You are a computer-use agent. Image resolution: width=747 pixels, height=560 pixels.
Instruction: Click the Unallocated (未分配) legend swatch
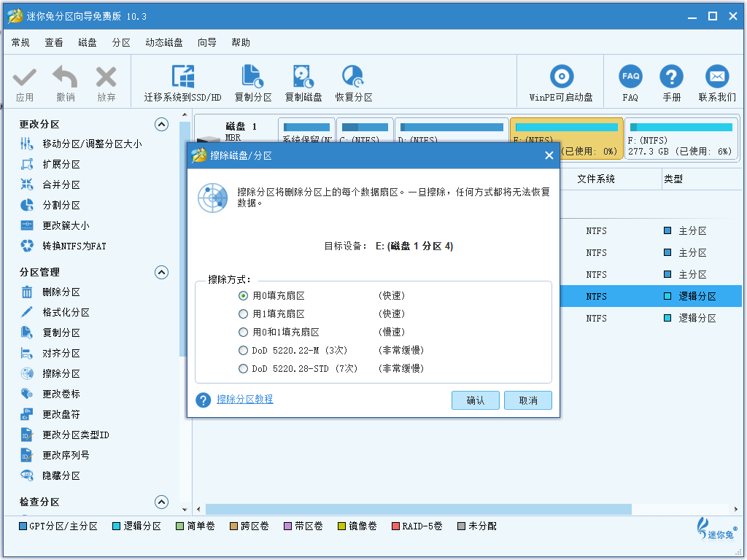461,526
